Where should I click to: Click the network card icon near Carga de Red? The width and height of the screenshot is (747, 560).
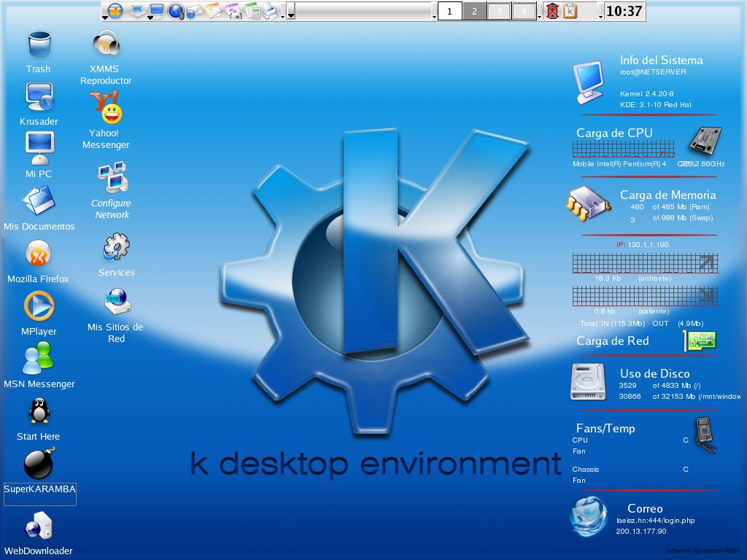click(x=700, y=341)
